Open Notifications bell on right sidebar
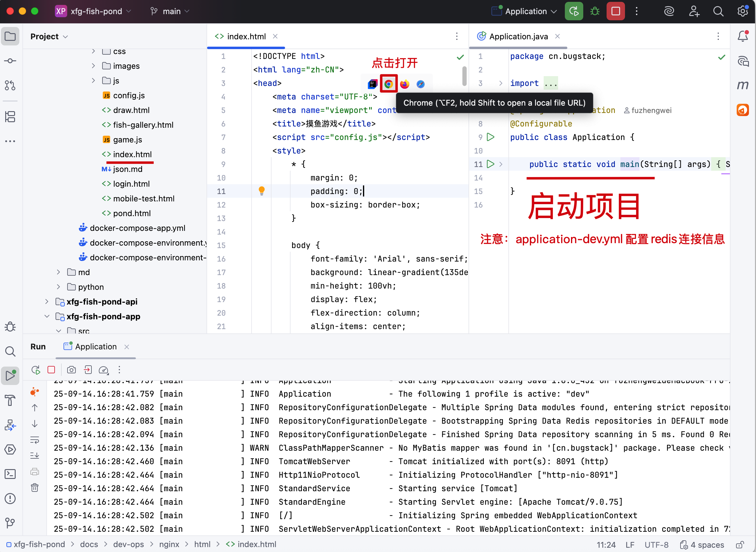This screenshot has width=756, height=552. tap(742, 36)
